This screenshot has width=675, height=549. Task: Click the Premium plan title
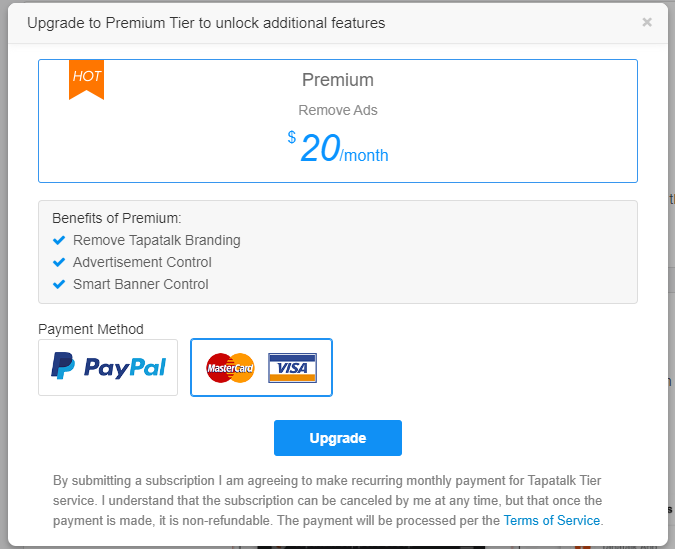338,80
